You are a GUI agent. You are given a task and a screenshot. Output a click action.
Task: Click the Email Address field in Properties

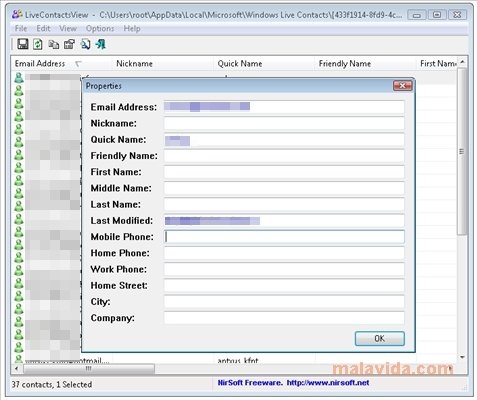click(284, 107)
